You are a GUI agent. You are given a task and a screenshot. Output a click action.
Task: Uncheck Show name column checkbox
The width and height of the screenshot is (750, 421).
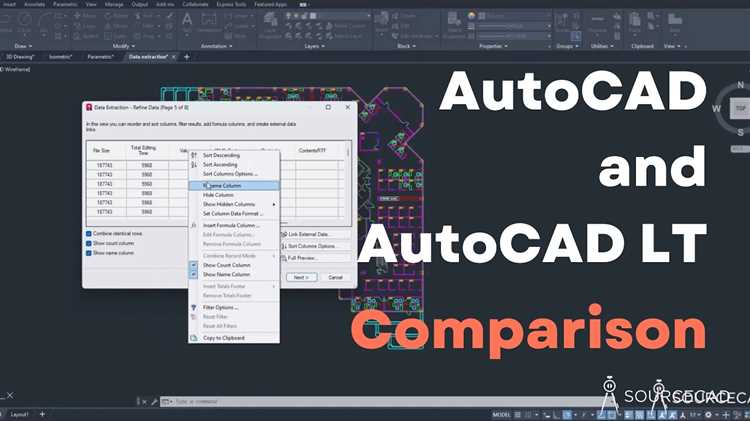88,253
